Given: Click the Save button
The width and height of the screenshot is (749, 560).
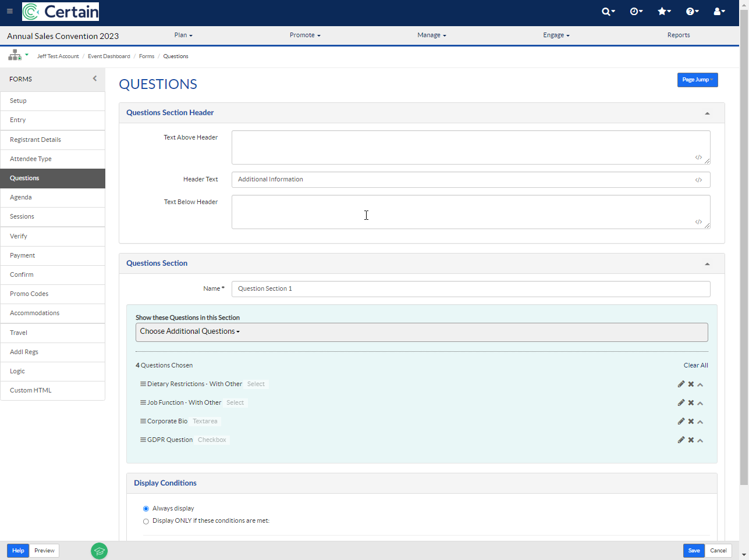Looking at the screenshot, I should coord(694,551).
